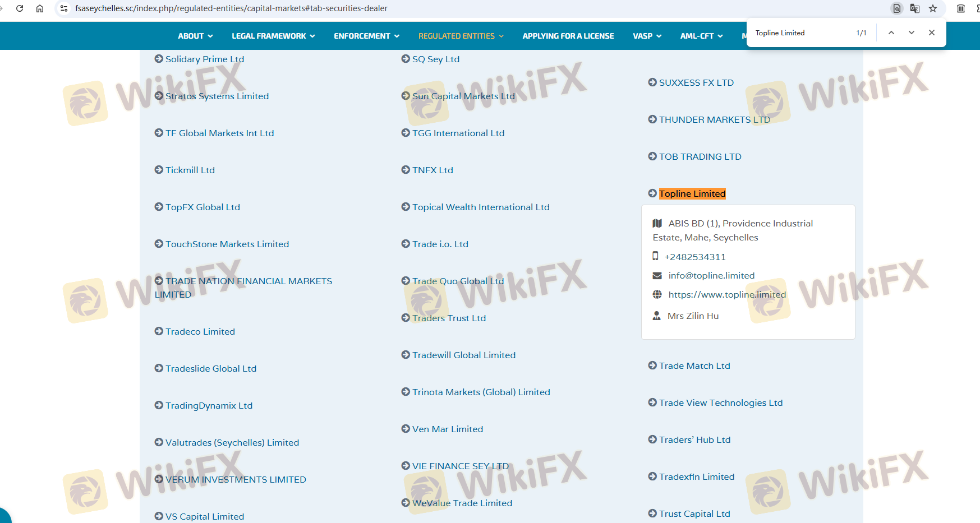The image size is (980, 523).
Task: Reload the page with the refresh icon
Action: (20, 8)
